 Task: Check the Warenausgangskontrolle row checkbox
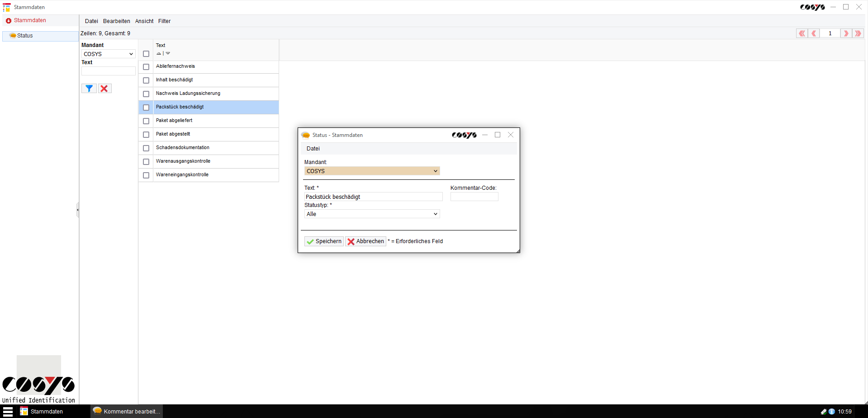(x=146, y=162)
